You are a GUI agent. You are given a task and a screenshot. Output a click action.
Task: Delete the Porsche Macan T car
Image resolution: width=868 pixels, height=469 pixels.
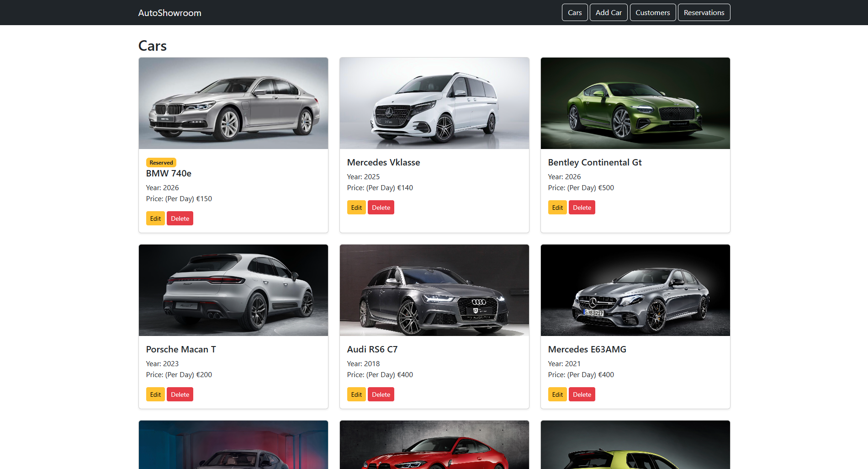(x=180, y=394)
